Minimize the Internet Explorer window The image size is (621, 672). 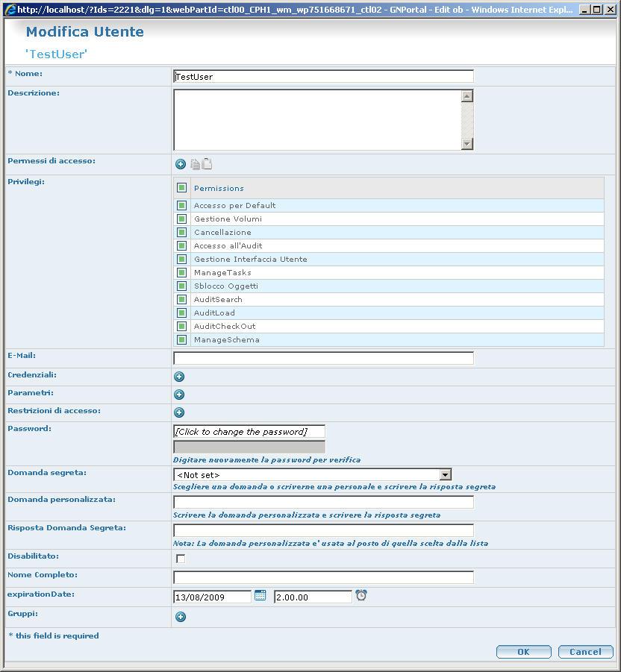coord(584,9)
